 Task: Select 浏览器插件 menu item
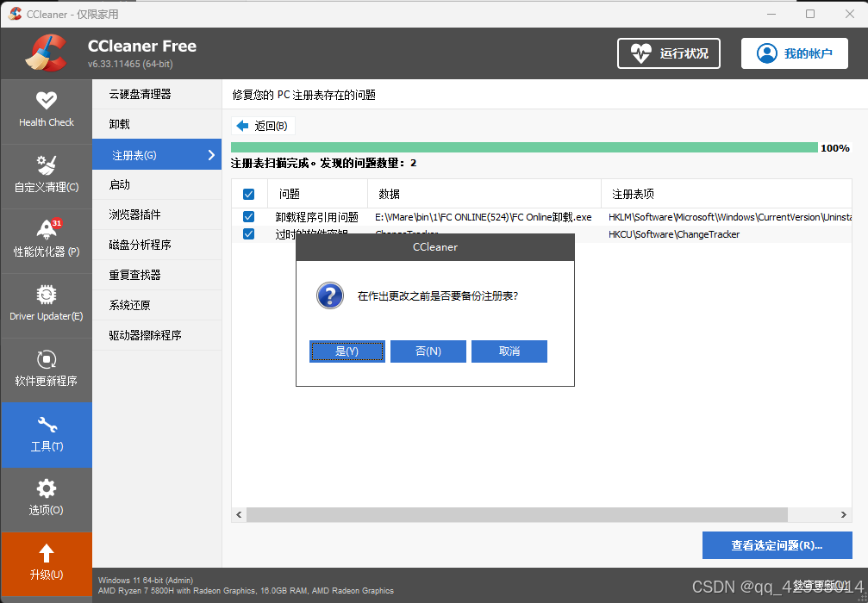pos(157,214)
